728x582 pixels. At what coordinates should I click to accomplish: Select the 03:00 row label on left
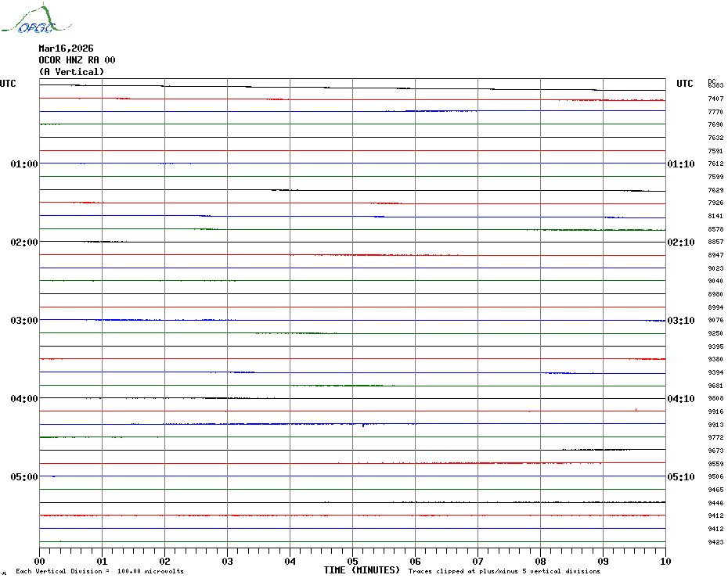point(24,321)
